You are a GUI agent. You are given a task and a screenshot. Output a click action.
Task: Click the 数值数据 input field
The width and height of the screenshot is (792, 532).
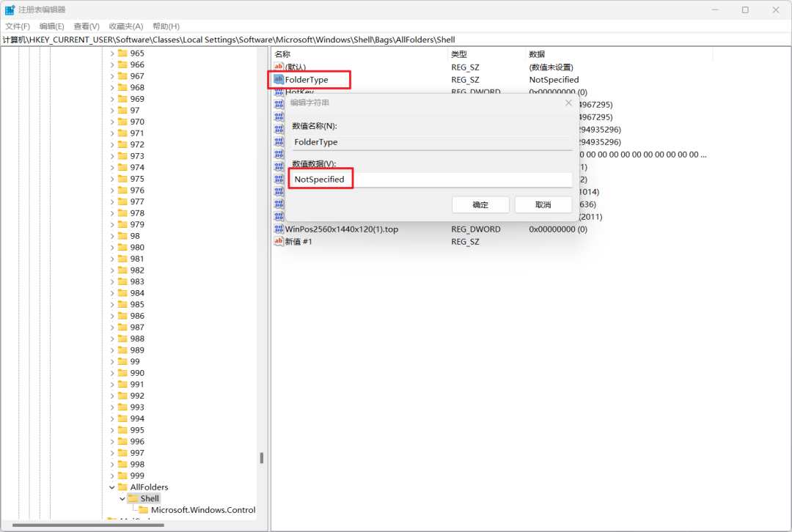click(x=432, y=180)
